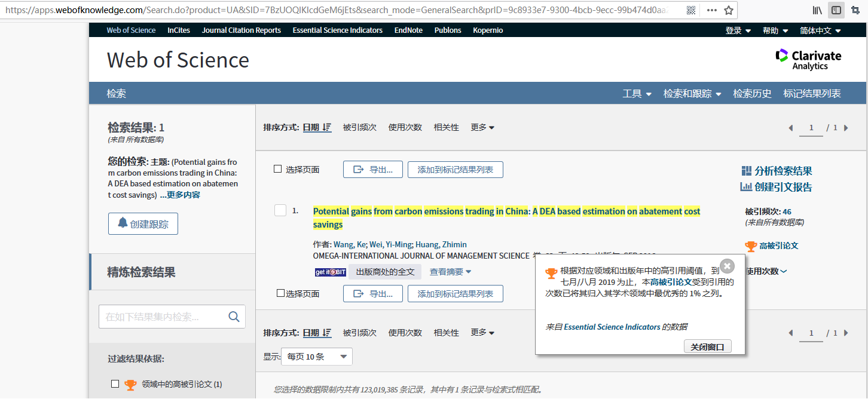Click the bell icon in 创建跟踪
The width and height of the screenshot is (868, 399).
pos(123,223)
